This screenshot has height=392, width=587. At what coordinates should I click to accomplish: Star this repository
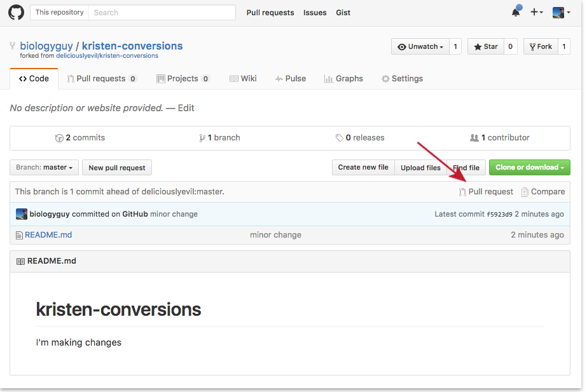[x=485, y=46]
